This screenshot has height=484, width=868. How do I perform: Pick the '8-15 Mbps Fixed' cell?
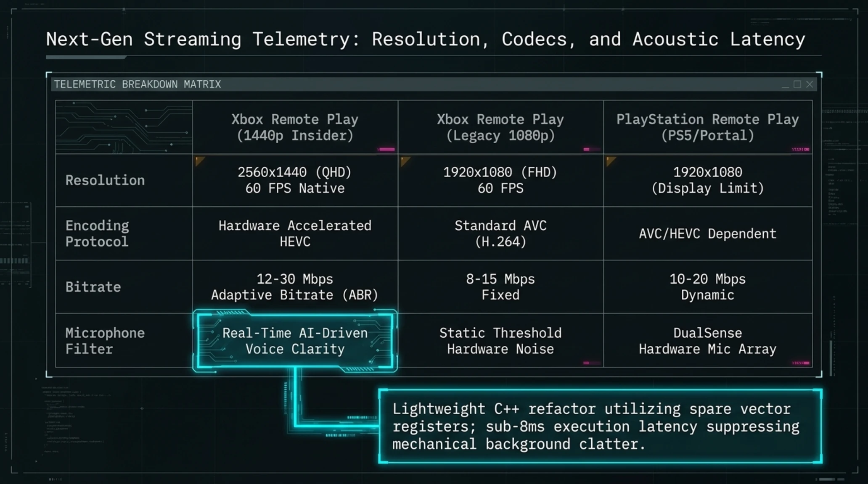point(500,287)
